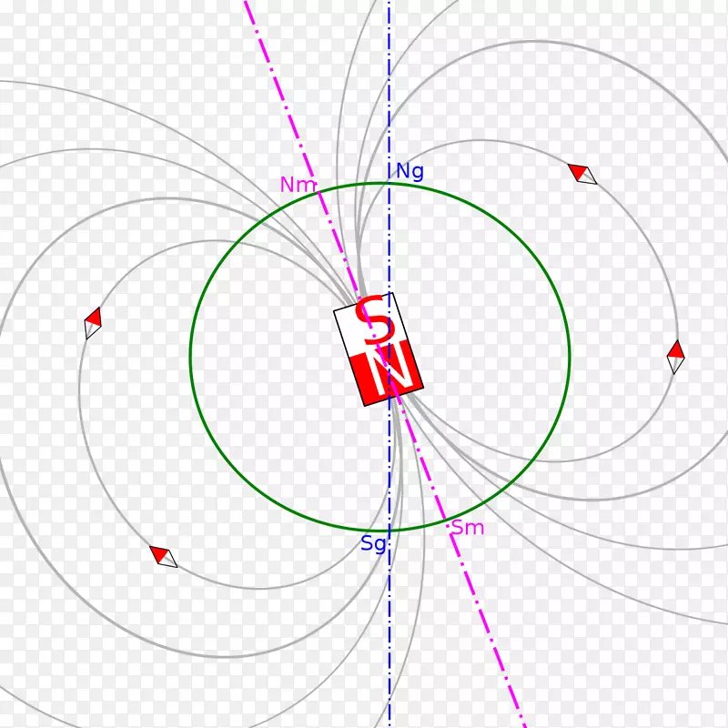Click the red "S" on the magnet
Viewport: 728px width, 728px height.
[x=375, y=320]
